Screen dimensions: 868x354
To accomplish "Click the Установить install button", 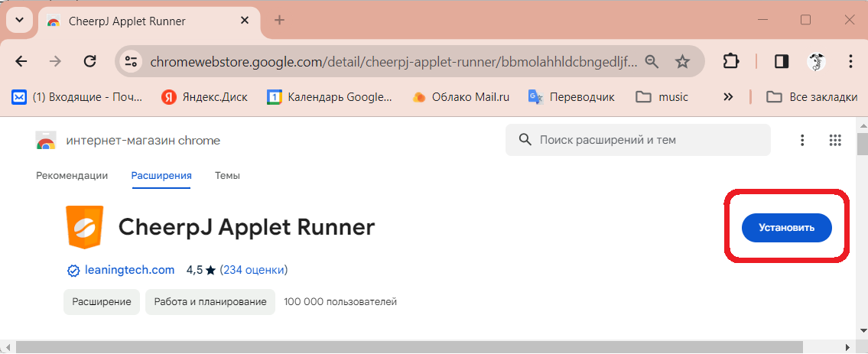I will tap(786, 228).
